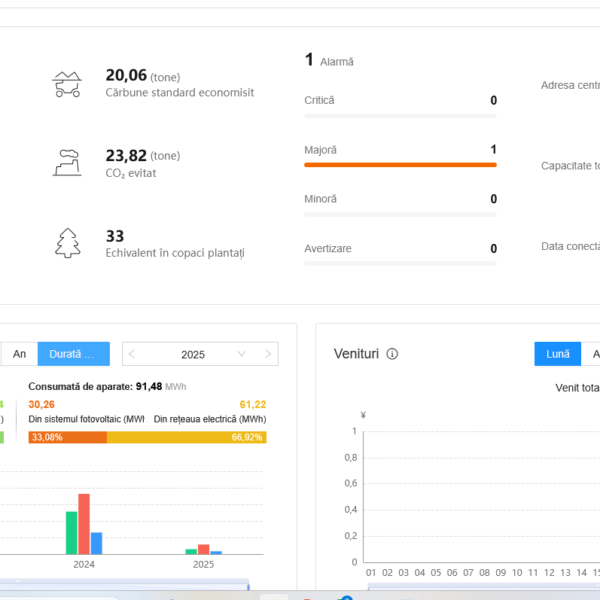Click the Minoră alarm count
This screenshot has height=600, width=600.
pyautogui.click(x=493, y=199)
